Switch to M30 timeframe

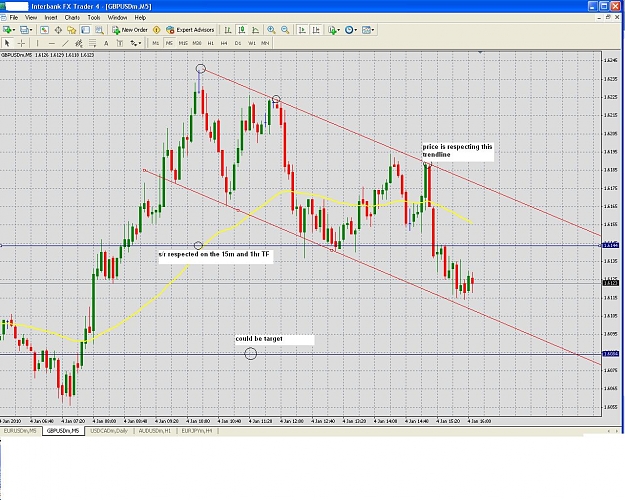click(x=197, y=43)
